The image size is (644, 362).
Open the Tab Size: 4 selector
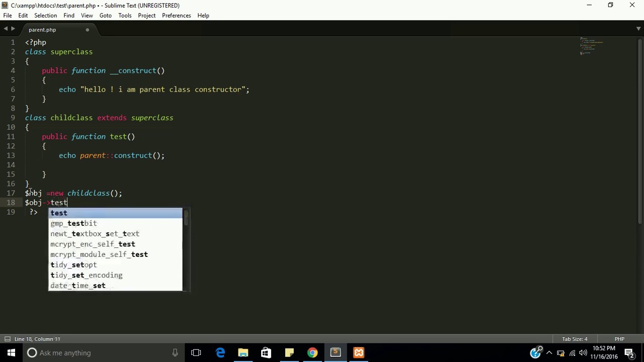click(x=575, y=339)
